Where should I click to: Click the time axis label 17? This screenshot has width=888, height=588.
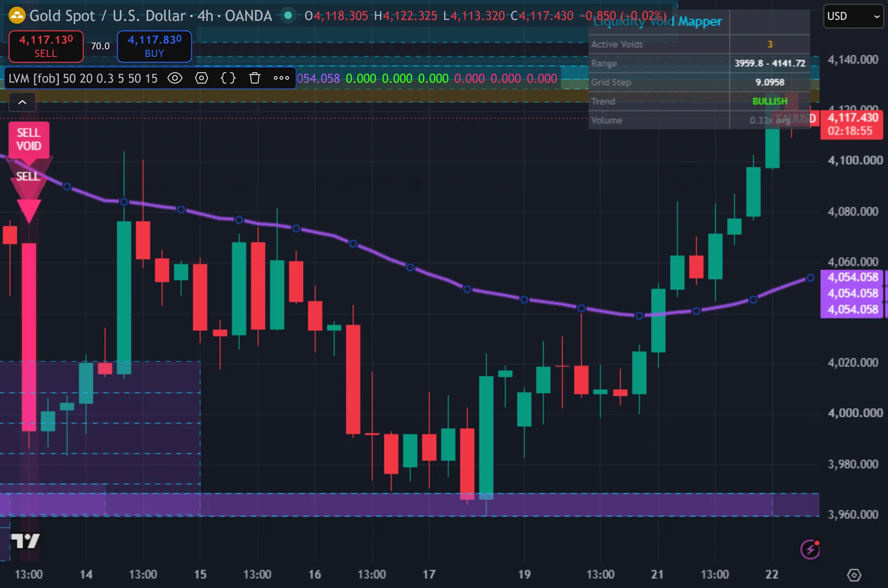(429, 575)
